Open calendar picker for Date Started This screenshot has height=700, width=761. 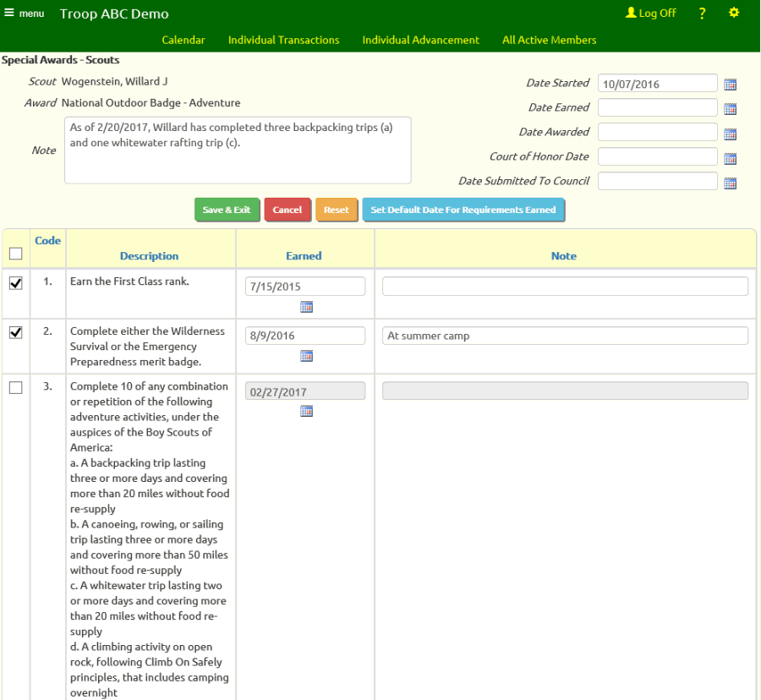(x=730, y=85)
